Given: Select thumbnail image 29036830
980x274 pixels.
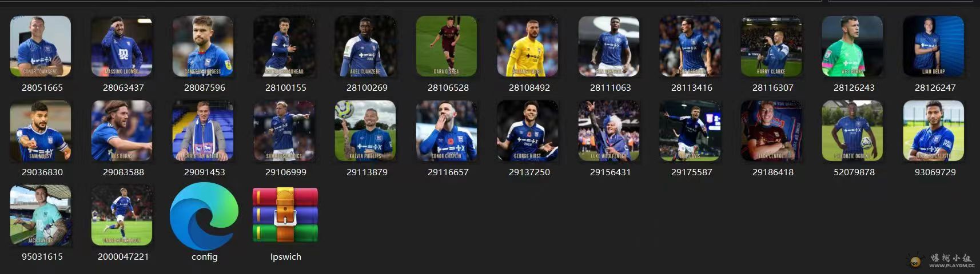Looking at the screenshot, I should 41,131.
